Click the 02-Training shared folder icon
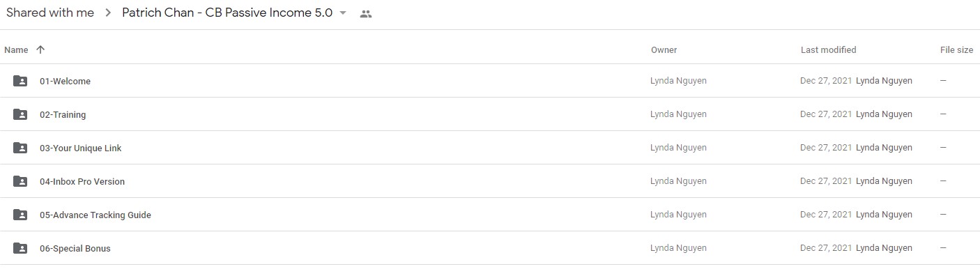980x269 pixels. tap(20, 115)
